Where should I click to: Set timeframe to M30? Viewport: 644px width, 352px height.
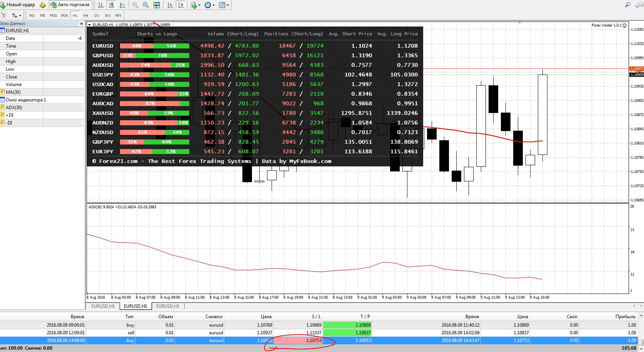64,15
